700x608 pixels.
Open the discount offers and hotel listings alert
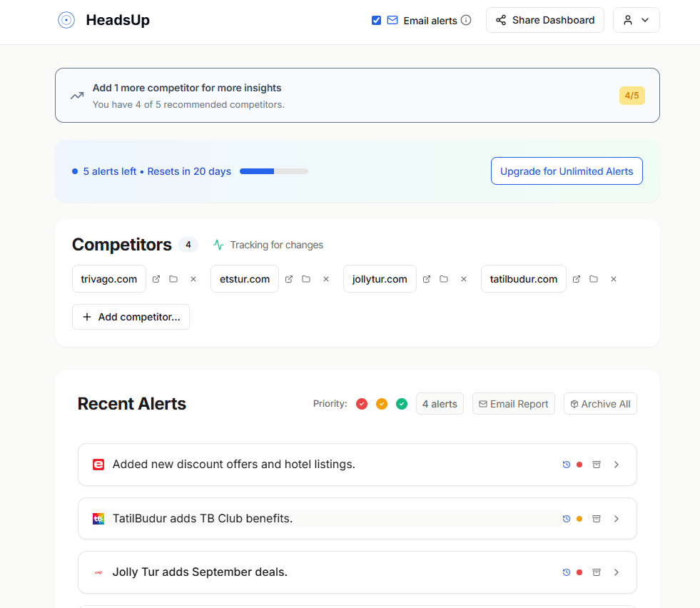[x=357, y=465]
